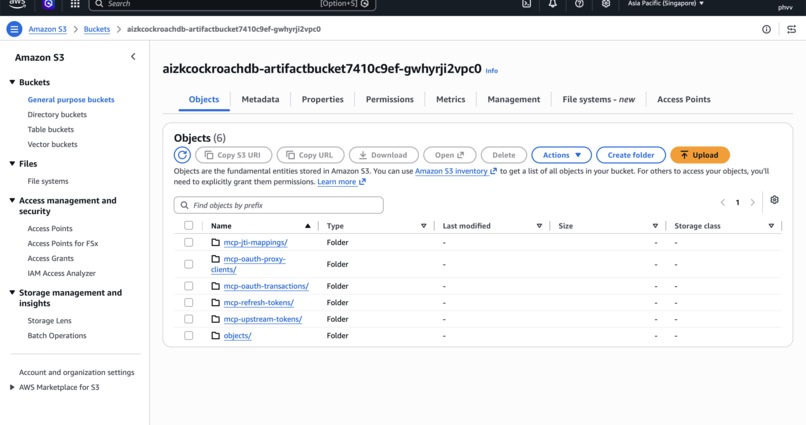Switch to the Metadata tab
Screen dimensions: 806x425
(260, 99)
